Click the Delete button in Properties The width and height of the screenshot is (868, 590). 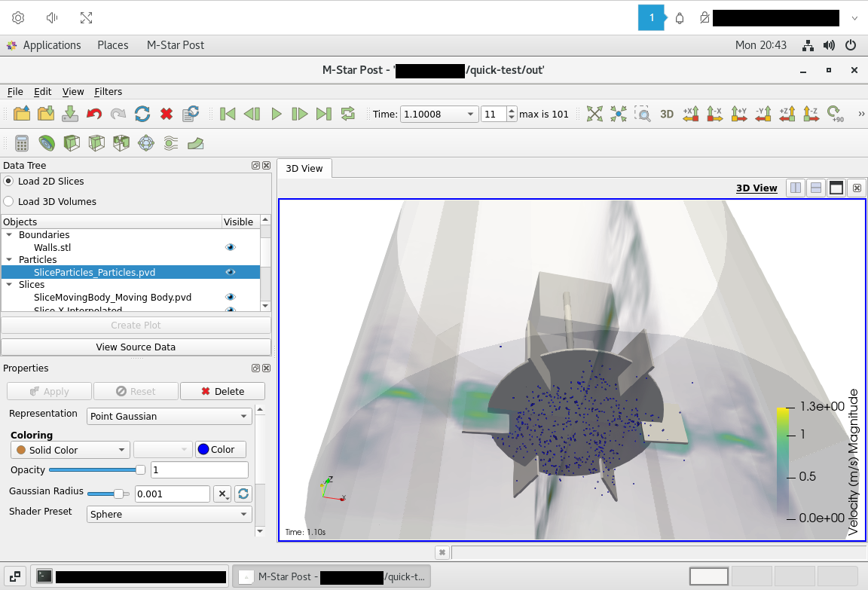(x=222, y=391)
